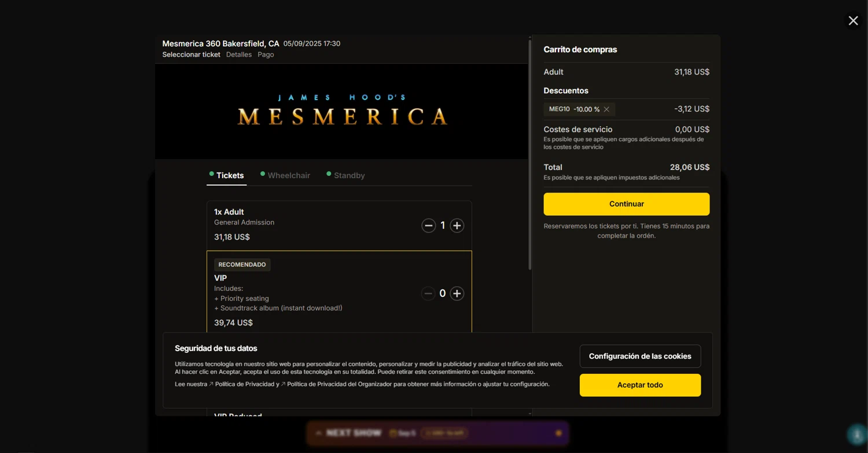Click the 1x Adult ticket name
Viewport: 868px width, 453px height.
pyautogui.click(x=229, y=212)
